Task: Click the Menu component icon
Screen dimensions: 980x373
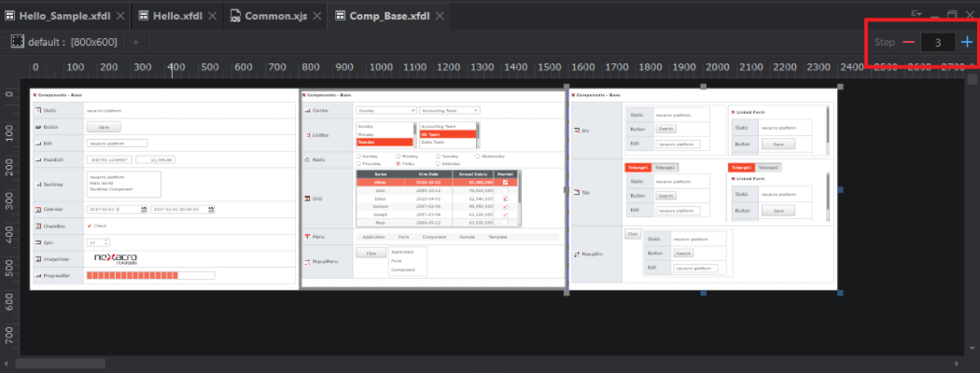Action: pos(307,238)
